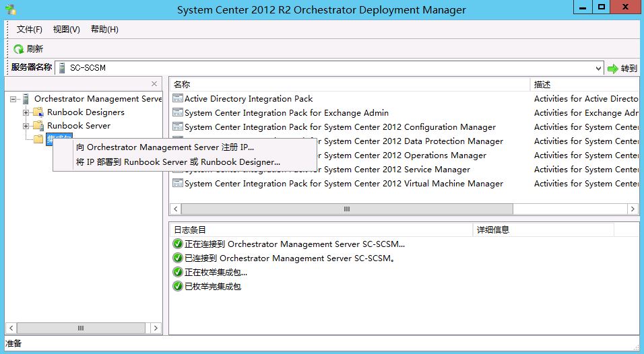Open the 帮助(H) menu
This screenshot has height=354, width=644.
[104, 30]
